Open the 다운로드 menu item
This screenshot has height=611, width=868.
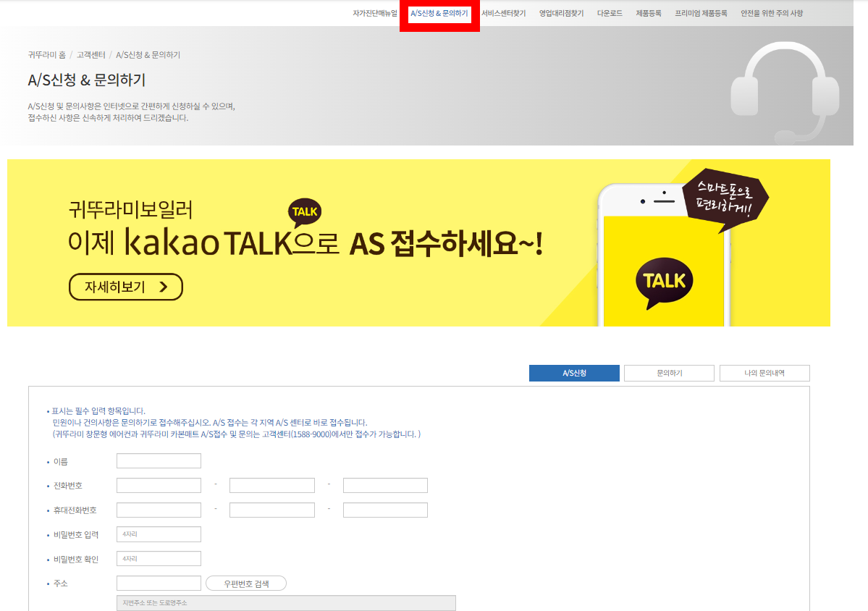[610, 12]
